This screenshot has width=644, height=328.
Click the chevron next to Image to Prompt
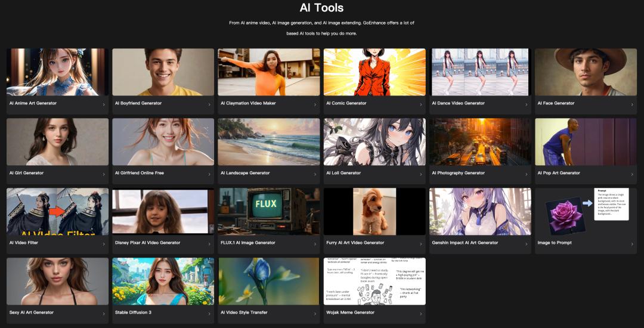pyautogui.click(x=632, y=245)
